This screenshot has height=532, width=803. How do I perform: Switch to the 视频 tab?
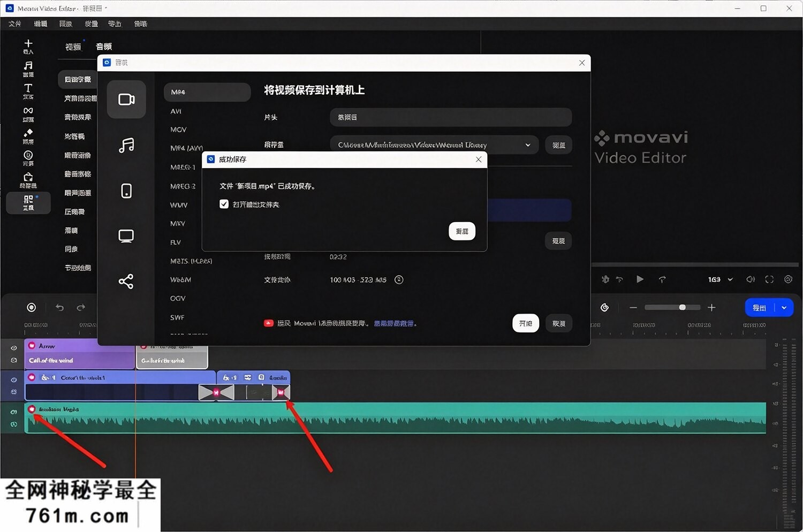pos(73,47)
